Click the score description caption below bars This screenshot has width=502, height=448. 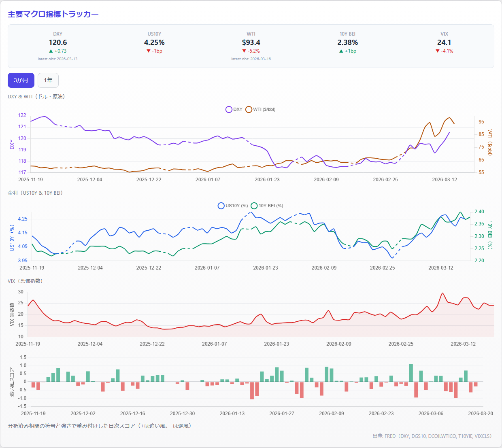[x=99, y=426]
